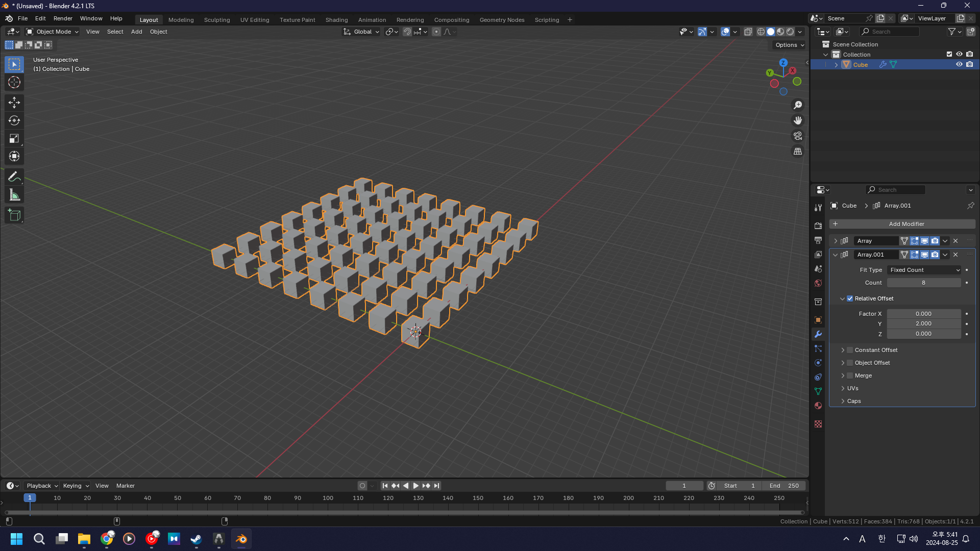Image resolution: width=980 pixels, height=551 pixels.
Task: Choose the Add Cube tool
Action: pyautogui.click(x=14, y=215)
